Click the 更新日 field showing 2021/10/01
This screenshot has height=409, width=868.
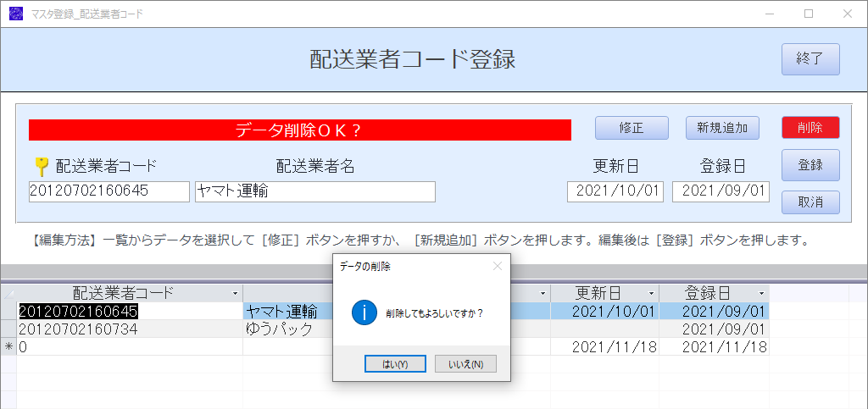click(615, 191)
